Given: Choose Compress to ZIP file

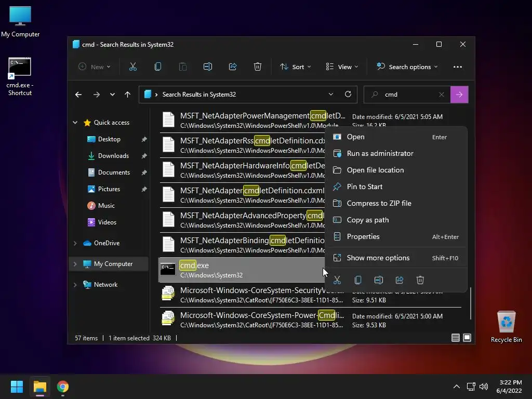Looking at the screenshot, I should pos(395,204).
